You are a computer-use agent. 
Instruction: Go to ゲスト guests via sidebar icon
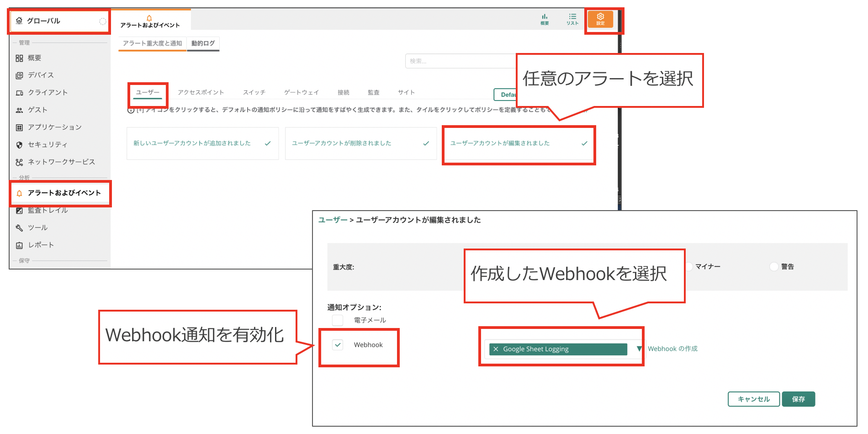[19, 110]
